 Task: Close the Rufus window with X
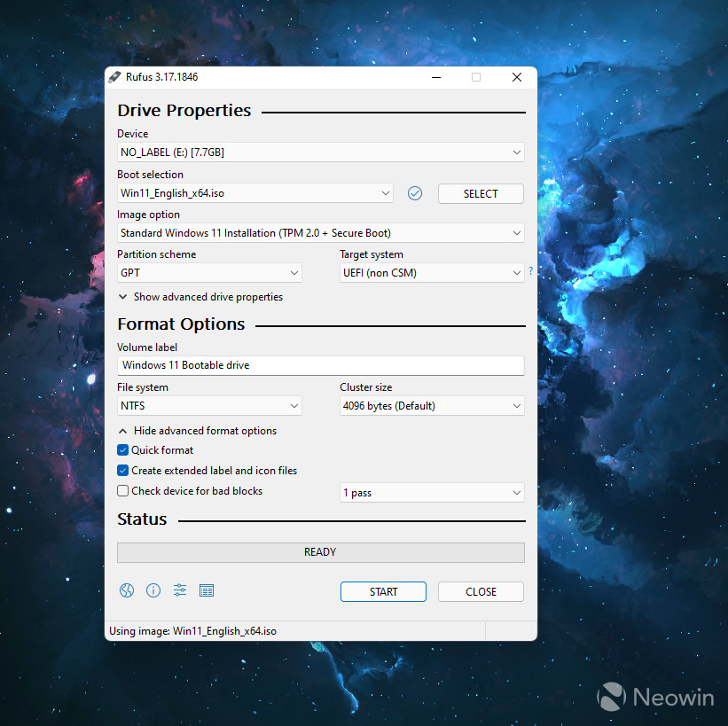tap(517, 77)
